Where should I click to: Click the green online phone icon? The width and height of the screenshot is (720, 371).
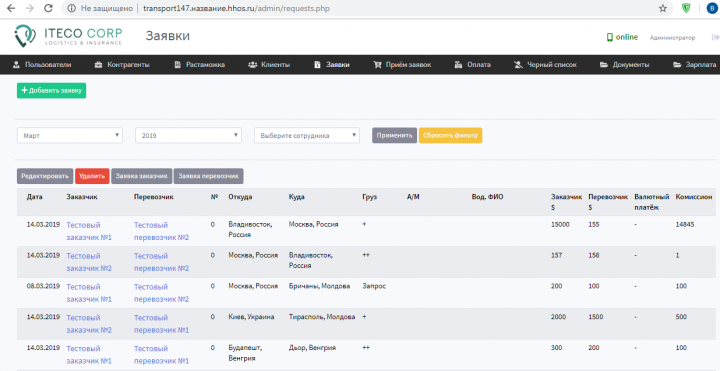(610, 37)
